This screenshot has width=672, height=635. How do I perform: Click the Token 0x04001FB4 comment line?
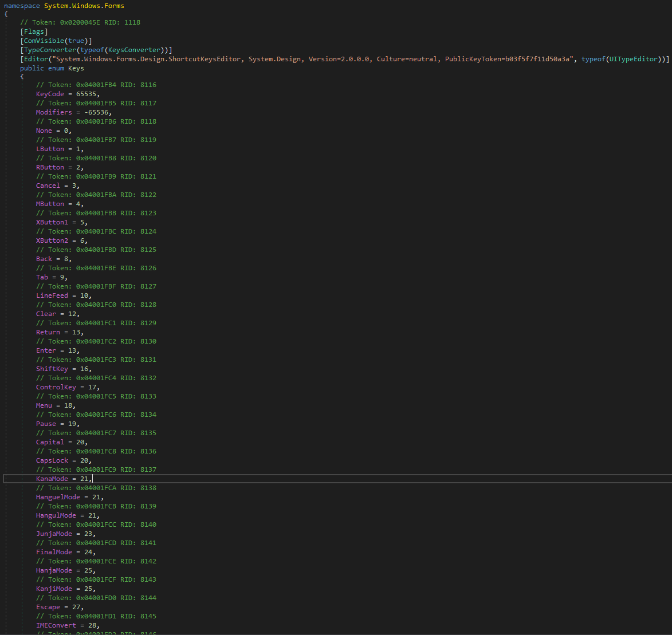[x=96, y=85]
